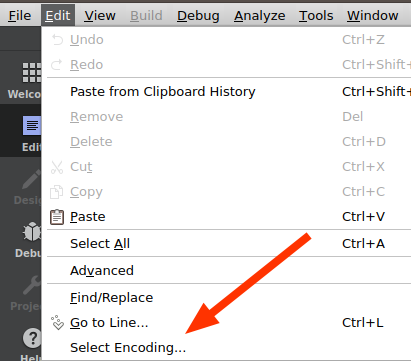Image resolution: width=411 pixels, height=361 pixels.
Task: Open Projects mode wrench icon
Action: [x=32, y=285]
